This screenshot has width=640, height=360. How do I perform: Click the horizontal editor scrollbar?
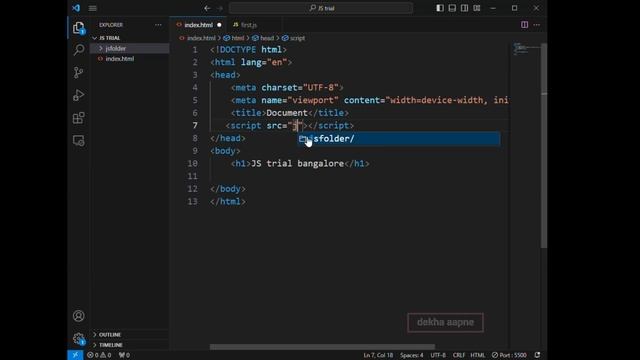click(322, 347)
